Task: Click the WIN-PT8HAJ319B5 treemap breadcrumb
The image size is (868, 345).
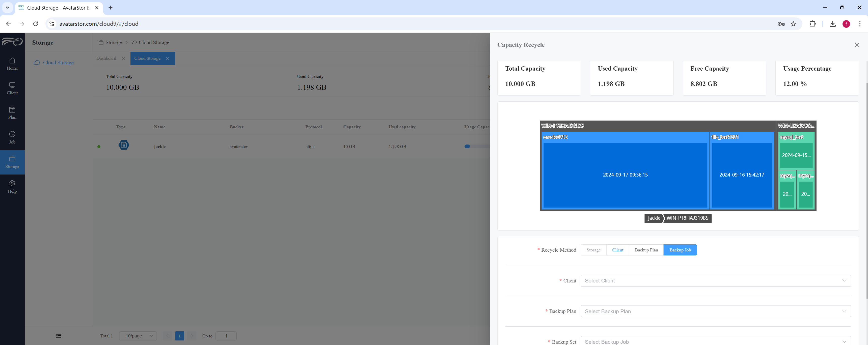Action: pyautogui.click(x=687, y=218)
